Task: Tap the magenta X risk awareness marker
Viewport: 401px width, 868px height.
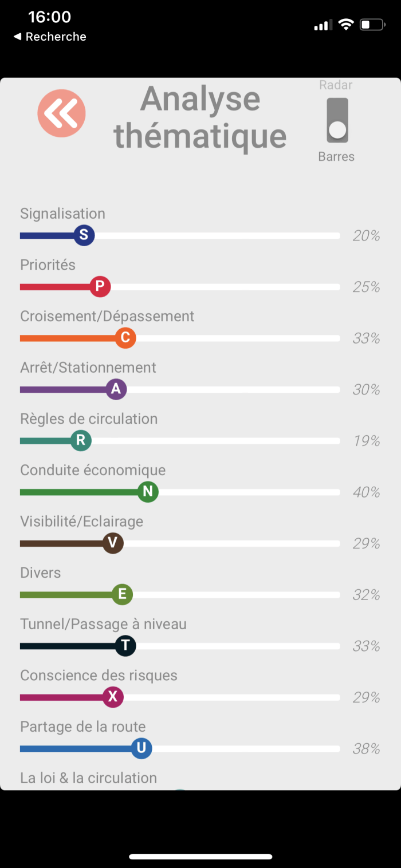Action: (x=113, y=697)
